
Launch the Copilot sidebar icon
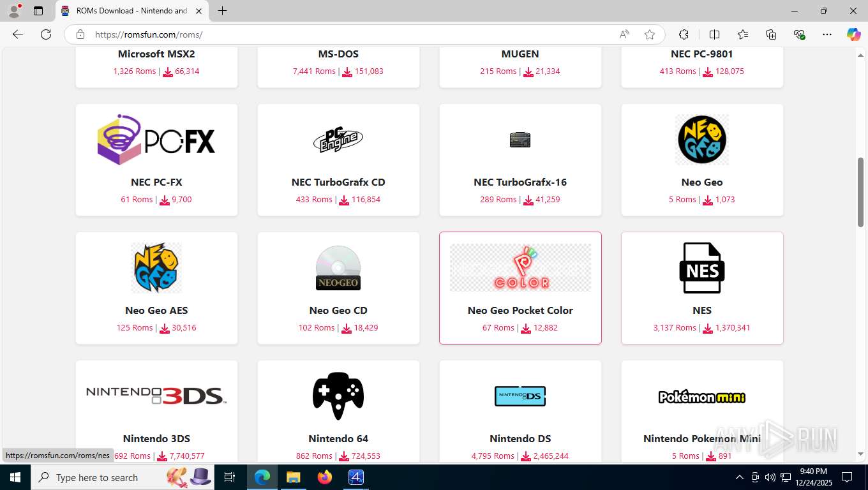point(854,34)
